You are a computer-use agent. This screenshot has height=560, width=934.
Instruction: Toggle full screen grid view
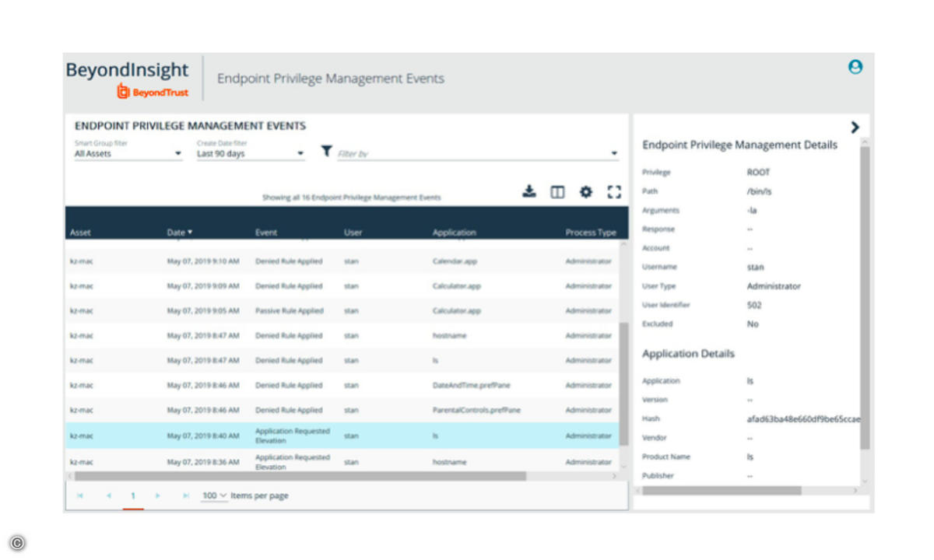[x=614, y=191]
